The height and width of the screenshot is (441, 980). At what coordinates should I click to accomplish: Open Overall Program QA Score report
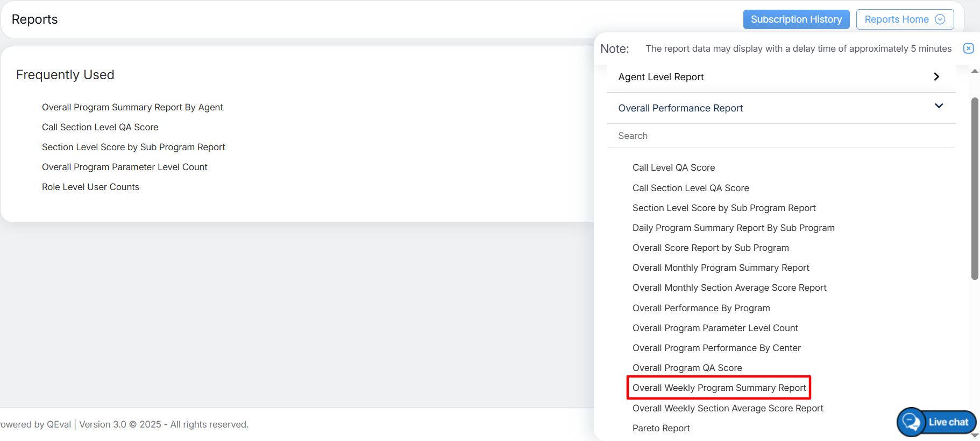(x=687, y=368)
